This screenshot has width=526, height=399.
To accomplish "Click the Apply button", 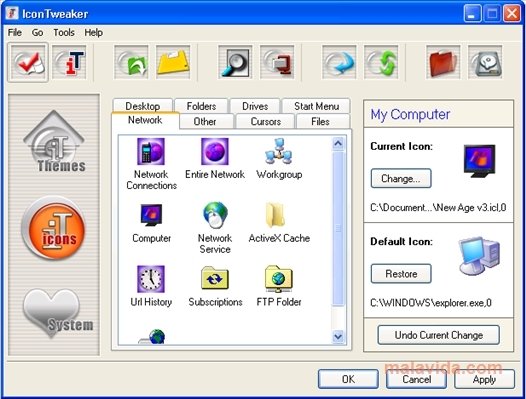I will (484, 379).
